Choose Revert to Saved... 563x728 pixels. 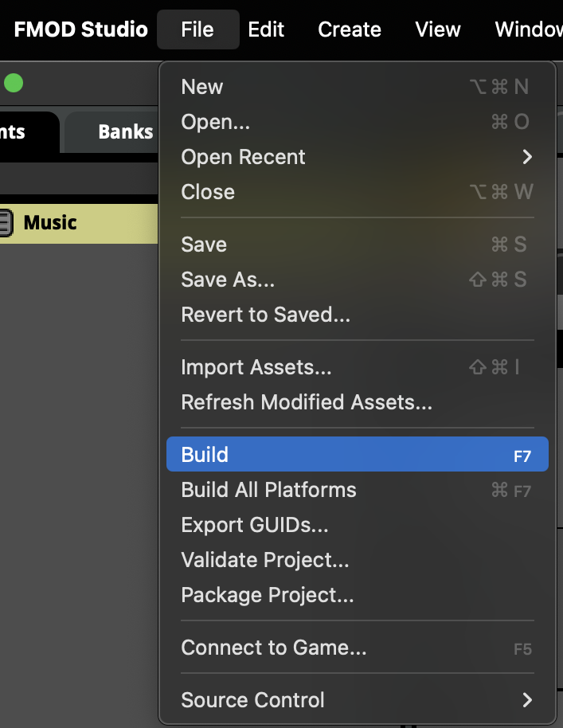point(265,315)
